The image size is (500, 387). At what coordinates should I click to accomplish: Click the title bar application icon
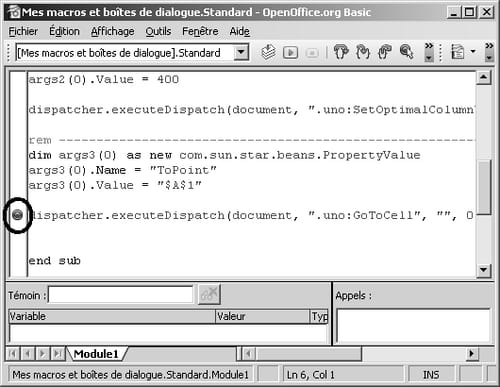[x=14, y=12]
